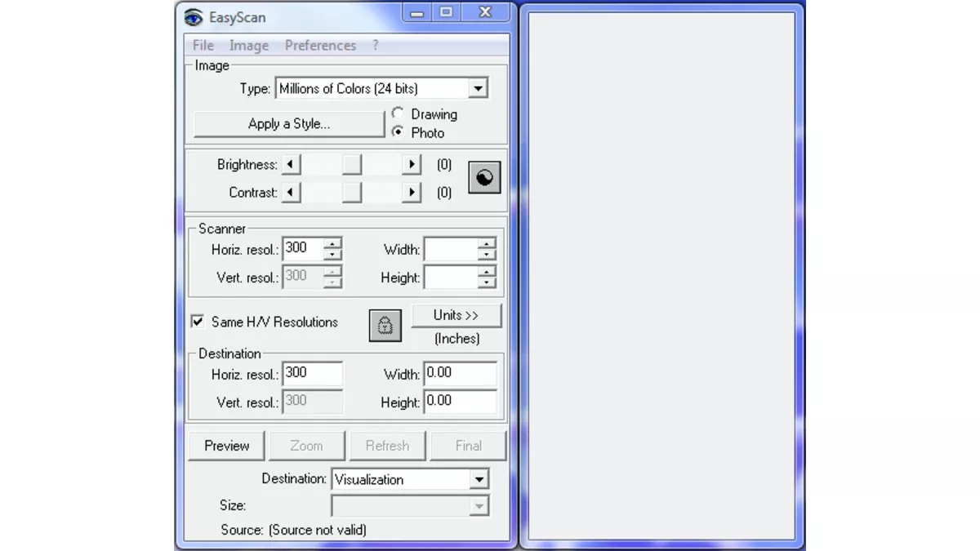Select the Photo radio button

coord(398,132)
